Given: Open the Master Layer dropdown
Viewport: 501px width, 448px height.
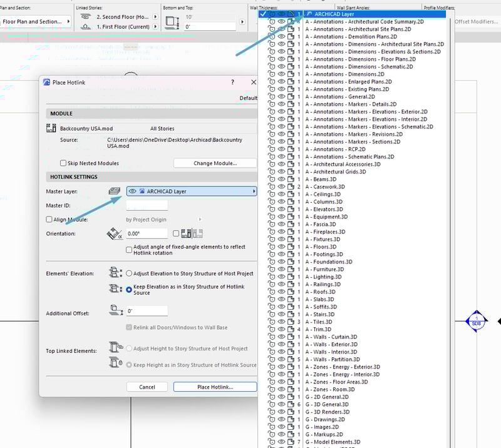Looking at the screenshot, I should [x=191, y=191].
